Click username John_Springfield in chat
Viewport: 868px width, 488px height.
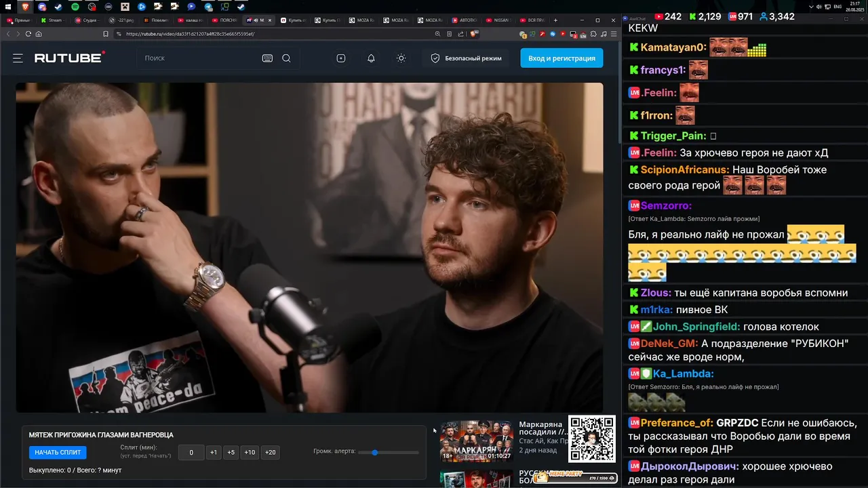click(696, 327)
